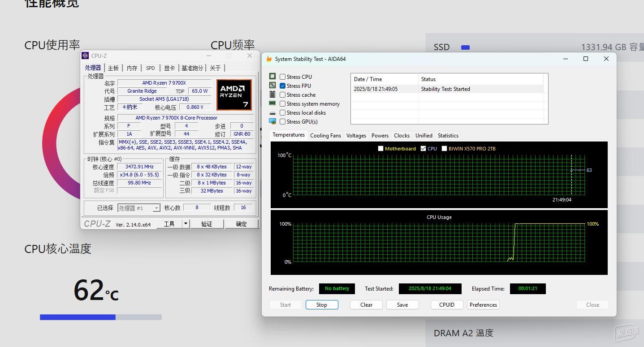Click the AMD Ryzen 7 logo in CPU-Z
Image resolution: width=644 pixels, height=347 pixels.
234,95
